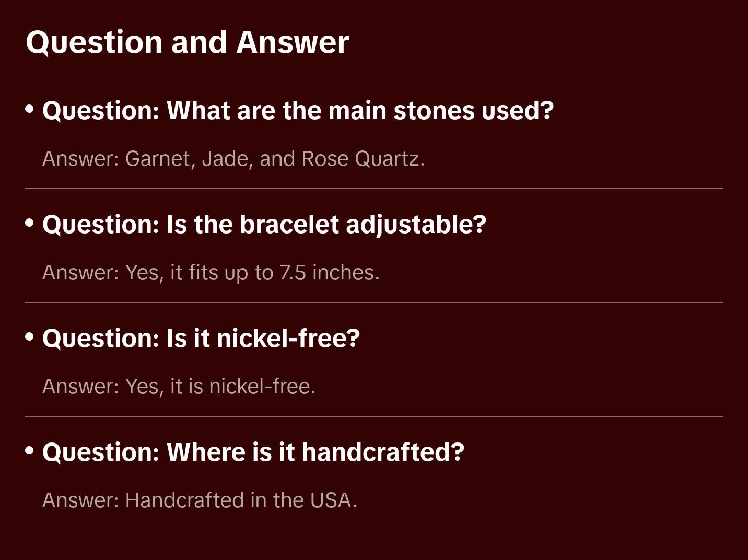This screenshot has width=748, height=560.
Task: Click the bullet beside the bracelet adjustable question
Action: (30, 223)
